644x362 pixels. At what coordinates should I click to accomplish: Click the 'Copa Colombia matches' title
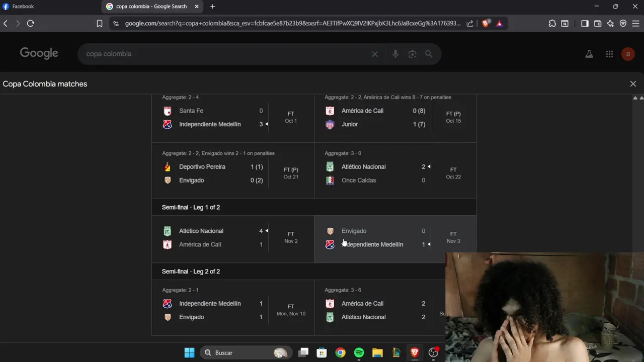45,84
